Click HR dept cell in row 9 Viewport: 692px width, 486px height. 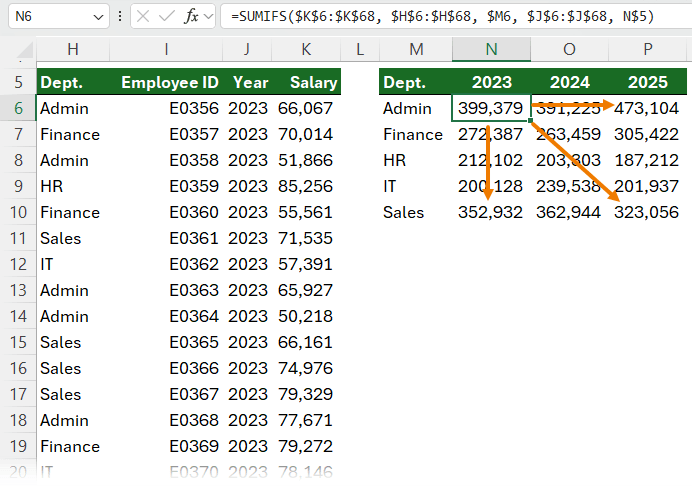point(73,186)
